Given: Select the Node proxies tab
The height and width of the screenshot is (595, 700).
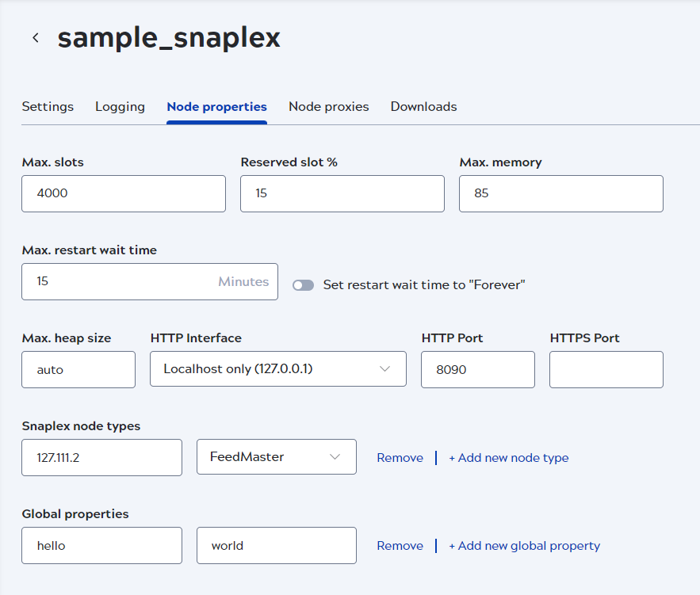Looking at the screenshot, I should (328, 106).
